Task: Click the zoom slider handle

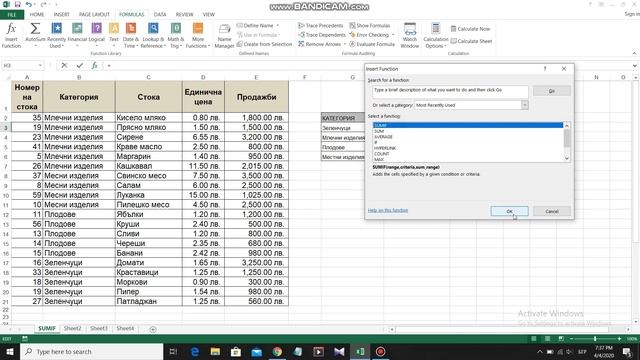Action: click(595, 339)
